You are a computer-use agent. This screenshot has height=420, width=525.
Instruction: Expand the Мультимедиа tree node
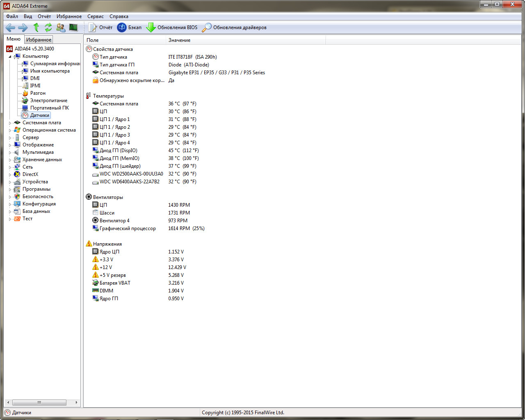click(x=10, y=152)
